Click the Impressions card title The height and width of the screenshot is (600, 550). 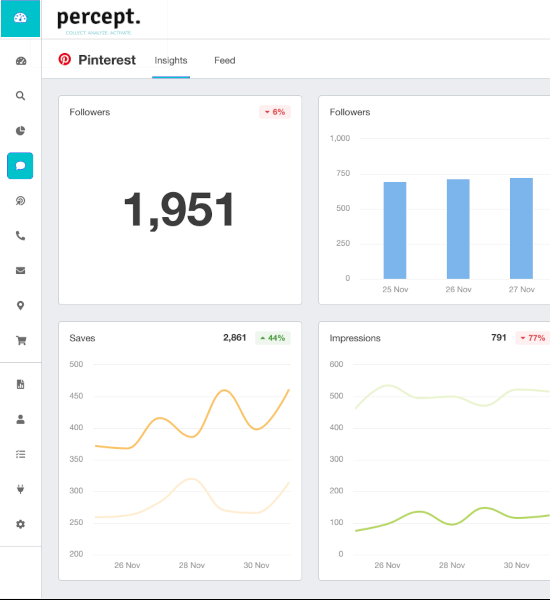click(x=355, y=338)
